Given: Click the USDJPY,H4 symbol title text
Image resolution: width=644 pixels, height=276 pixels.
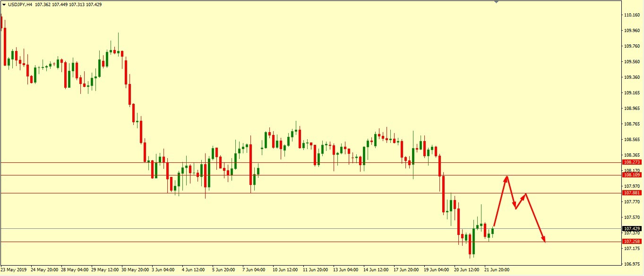Looking at the screenshot, I should coord(20,4).
